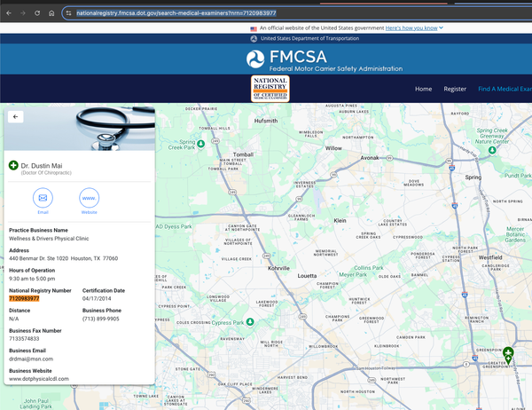Click the www.dotphysicalcdl.com website address
Image resolution: width=532 pixels, height=410 pixels.
39,379
